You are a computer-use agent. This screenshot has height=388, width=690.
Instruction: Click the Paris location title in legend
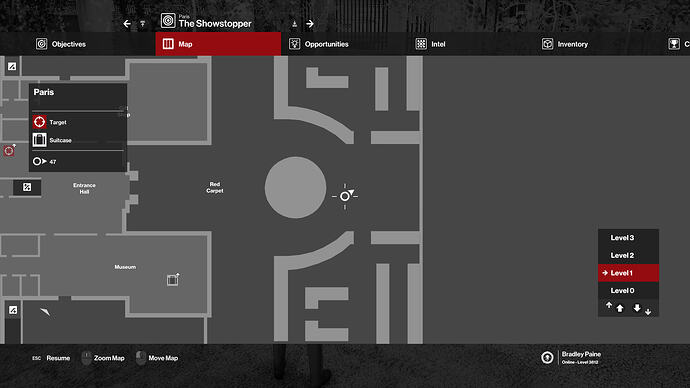(x=44, y=92)
